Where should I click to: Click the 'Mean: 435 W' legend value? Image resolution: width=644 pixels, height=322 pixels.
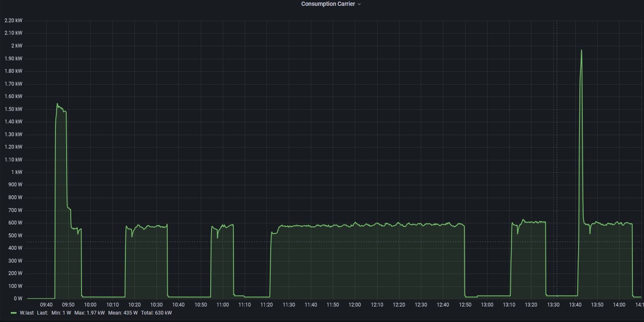123,313
